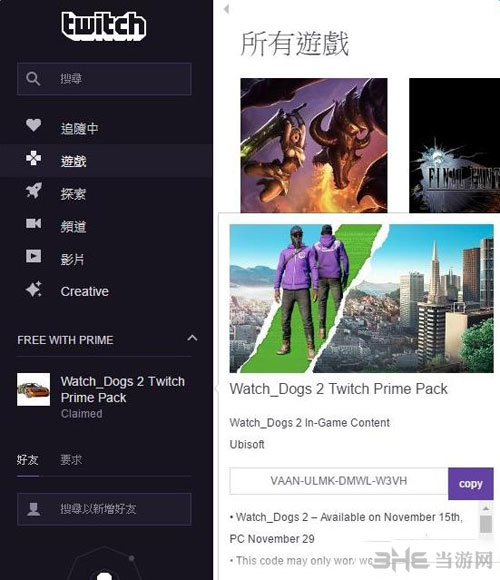Click the purple copy button
Screen dimensions: 500x580
tap(471, 483)
